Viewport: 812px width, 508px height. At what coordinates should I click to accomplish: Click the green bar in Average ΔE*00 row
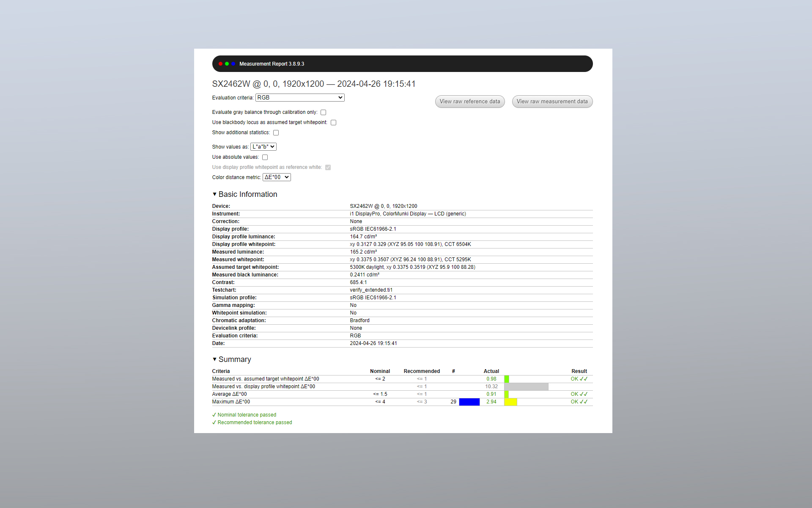click(506, 394)
